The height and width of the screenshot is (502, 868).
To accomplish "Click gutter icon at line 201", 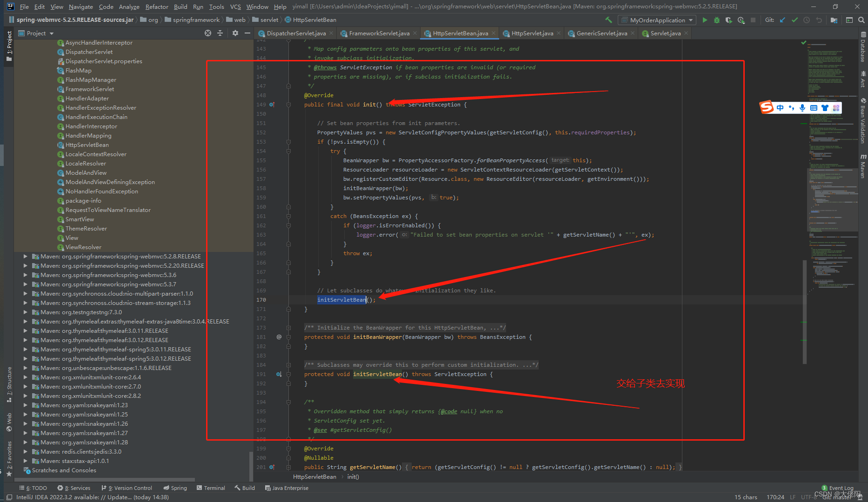I will [x=272, y=467].
